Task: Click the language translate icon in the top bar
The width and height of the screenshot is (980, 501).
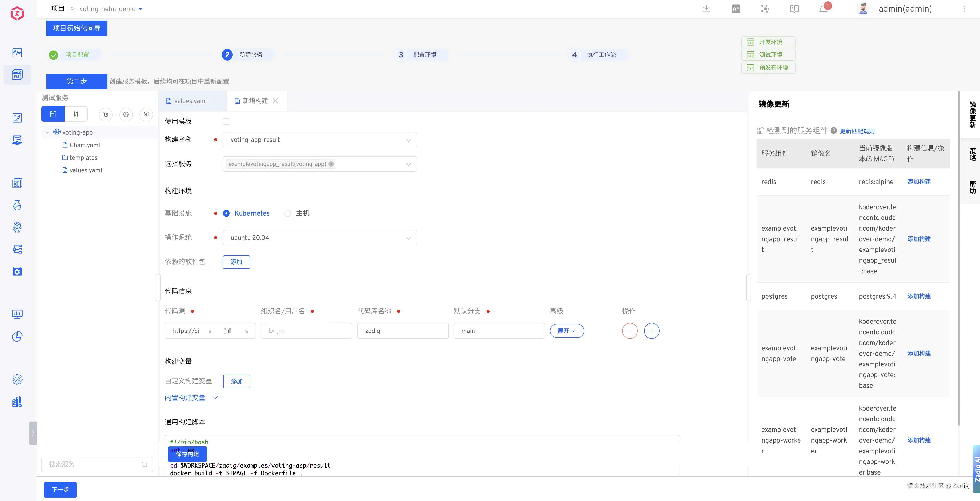Action: [736, 9]
